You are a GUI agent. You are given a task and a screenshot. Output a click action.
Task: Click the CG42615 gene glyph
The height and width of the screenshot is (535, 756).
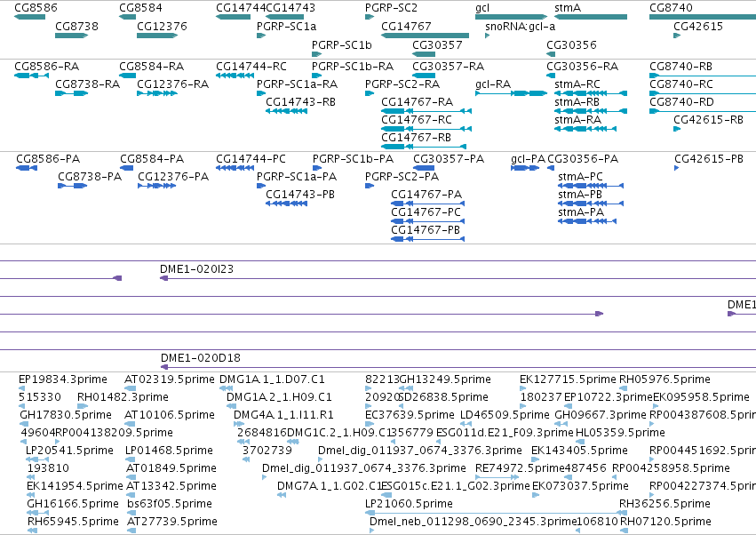(x=677, y=36)
